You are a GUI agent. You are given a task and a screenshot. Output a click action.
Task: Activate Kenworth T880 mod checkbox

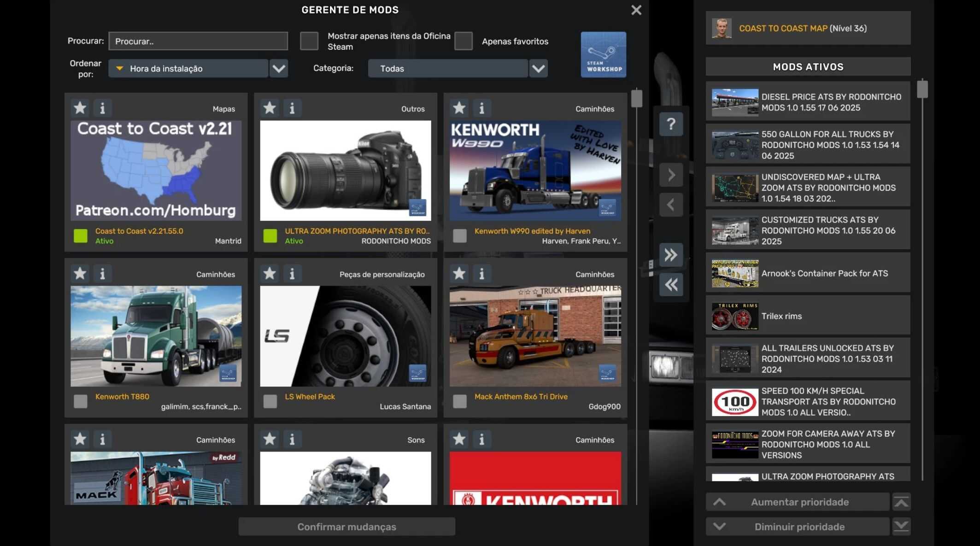point(81,401)
